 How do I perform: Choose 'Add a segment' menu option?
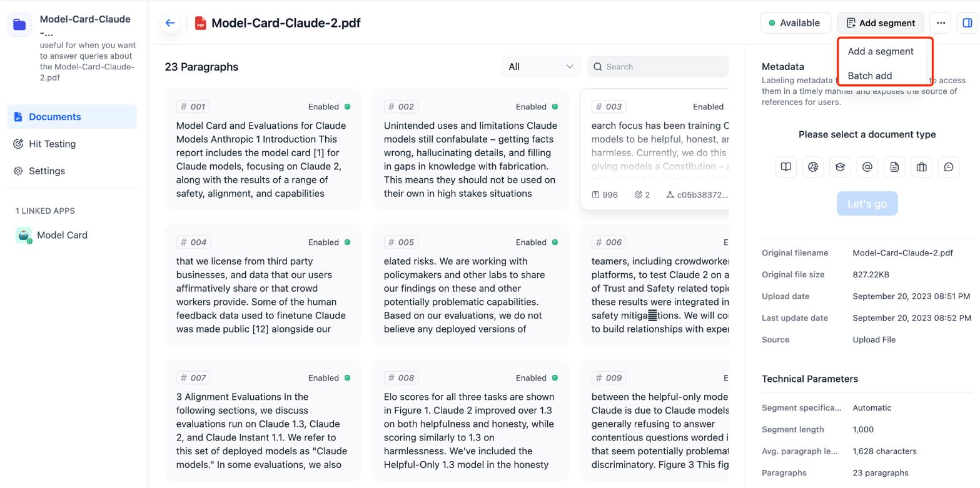(x=881, y=51)
